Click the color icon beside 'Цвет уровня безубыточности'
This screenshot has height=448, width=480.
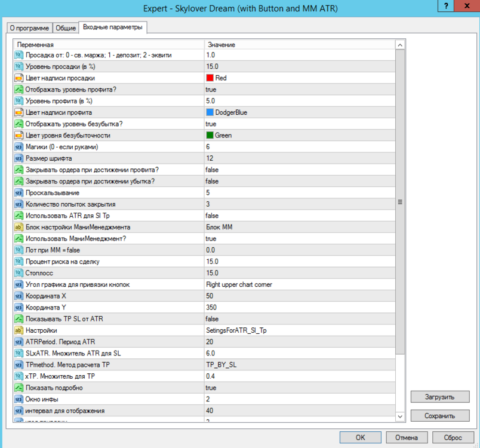[19, 136]
